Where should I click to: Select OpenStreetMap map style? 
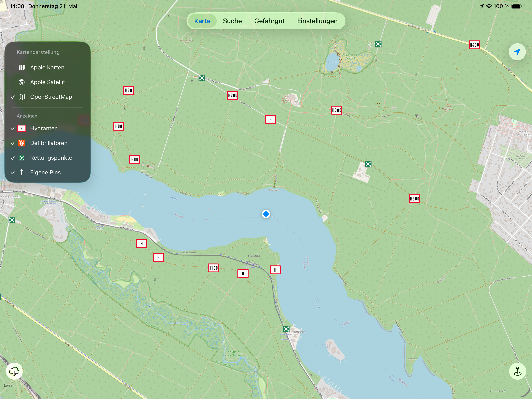(47, 97)
